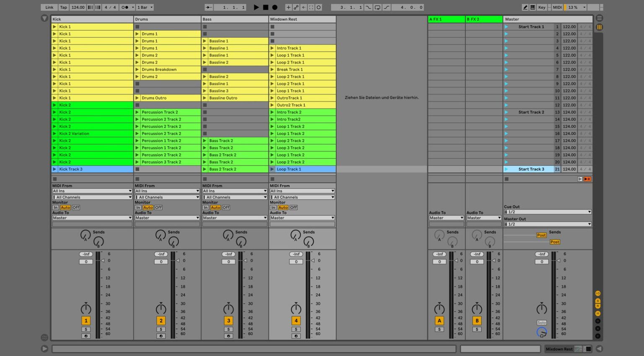Select the Session view vertical-bars icon
644x356 pixels.
[x=600, y=27]
